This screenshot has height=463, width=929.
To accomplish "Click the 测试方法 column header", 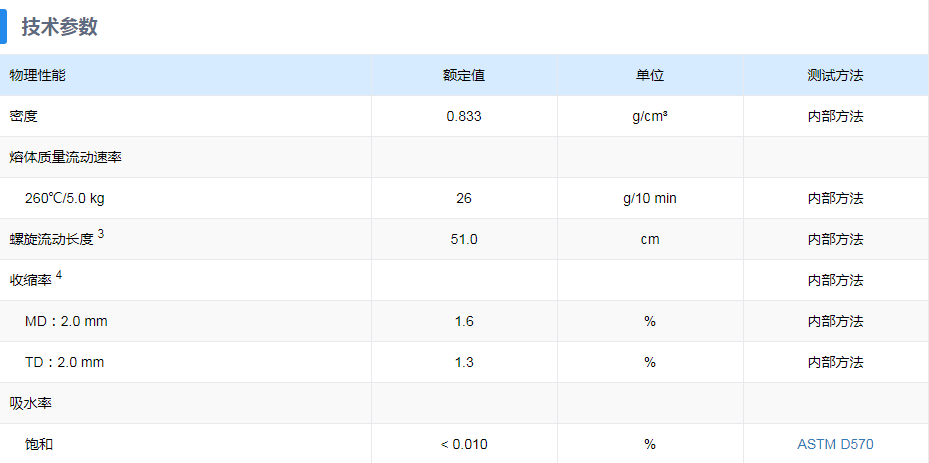I will 835,75.
